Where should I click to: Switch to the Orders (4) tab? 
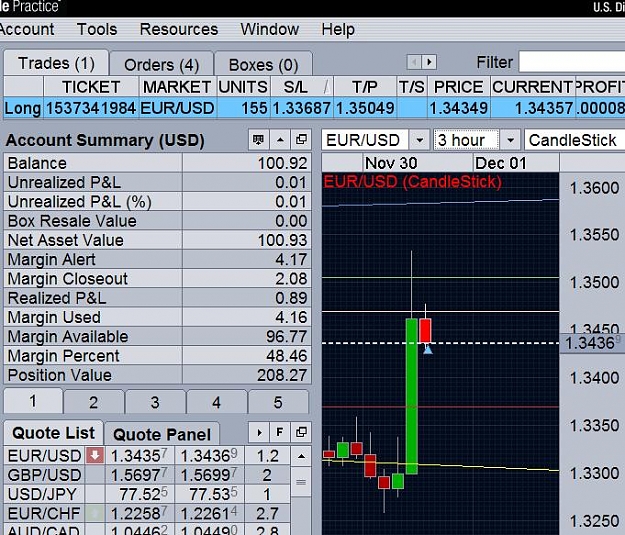pos(161,65)
